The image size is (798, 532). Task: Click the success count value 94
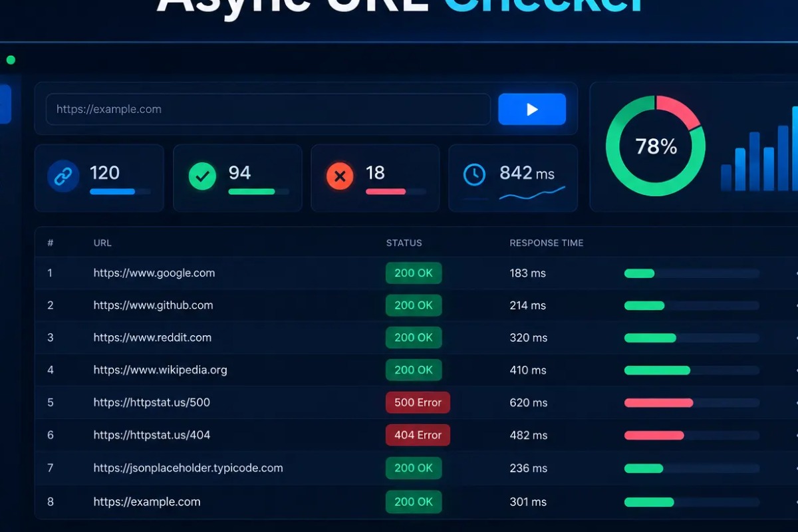pyautogui.click(x=239, y=173)
